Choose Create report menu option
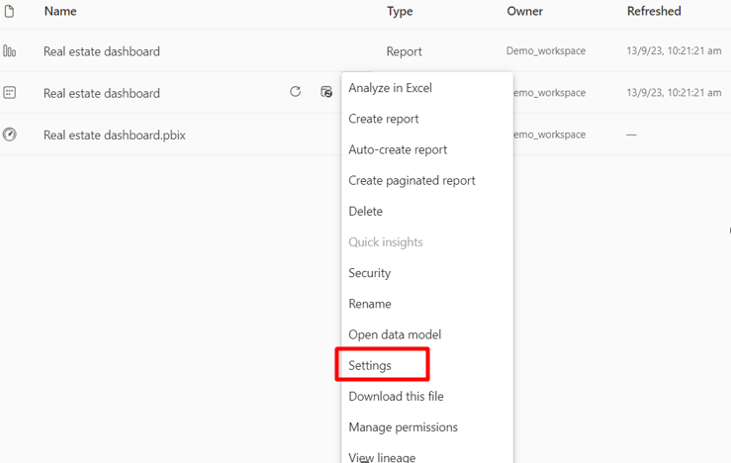This screenshot has width=731, height=463. coord(383,119)
